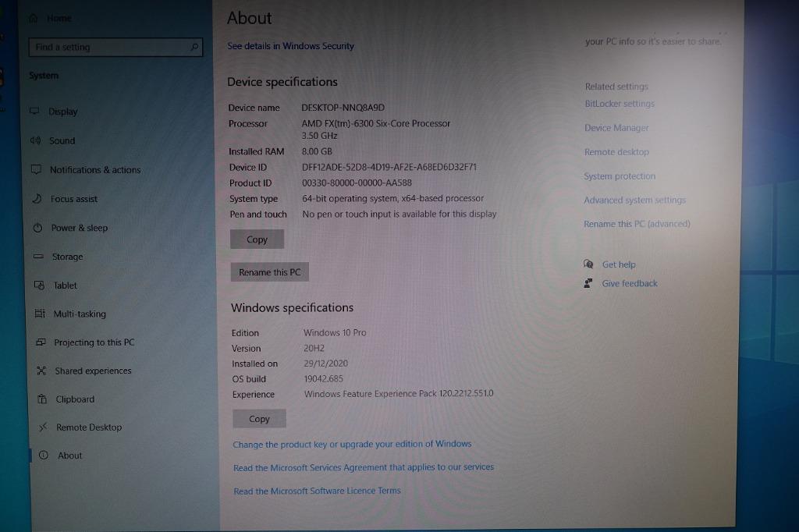Open the Remote Desktop settings entry
The height and width of the screenshot is (532, 799).
click(89, 427)
